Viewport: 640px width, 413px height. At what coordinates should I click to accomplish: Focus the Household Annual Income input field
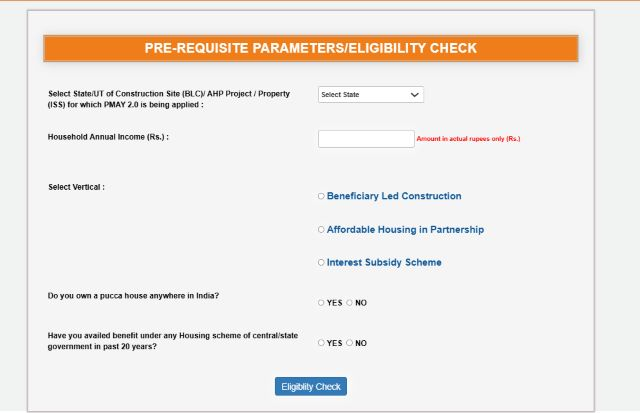[x=366, y=139]
